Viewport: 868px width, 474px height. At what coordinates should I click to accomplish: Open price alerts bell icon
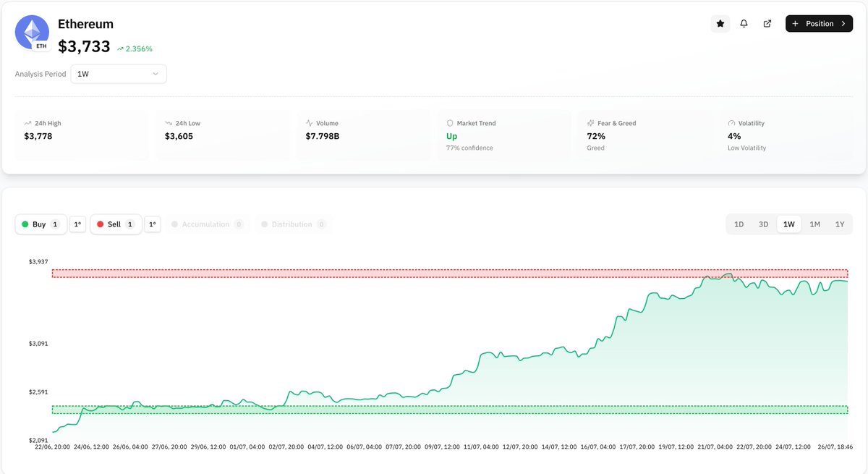[x=744, y=24]
